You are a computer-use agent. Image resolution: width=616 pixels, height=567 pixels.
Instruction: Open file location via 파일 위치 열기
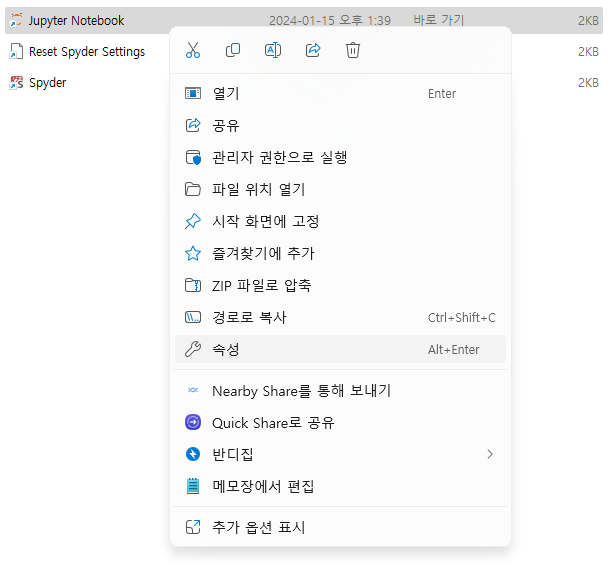tap(340, 189)
